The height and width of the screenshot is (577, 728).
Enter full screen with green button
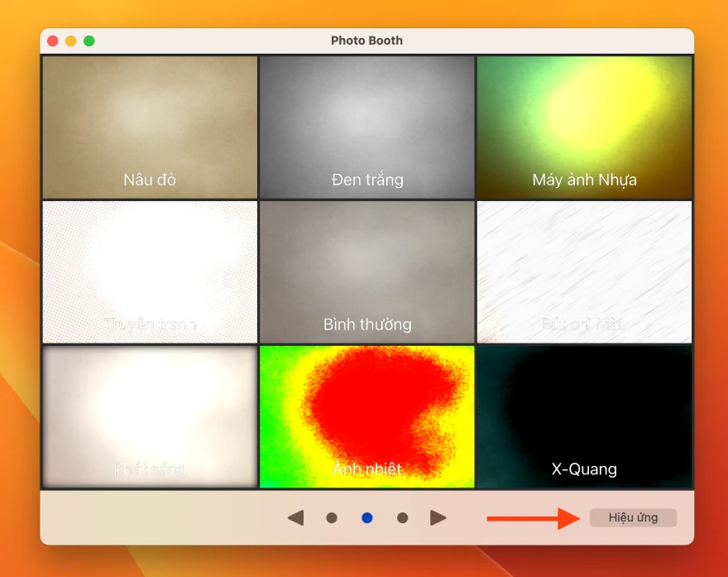(x=89, y=41)
